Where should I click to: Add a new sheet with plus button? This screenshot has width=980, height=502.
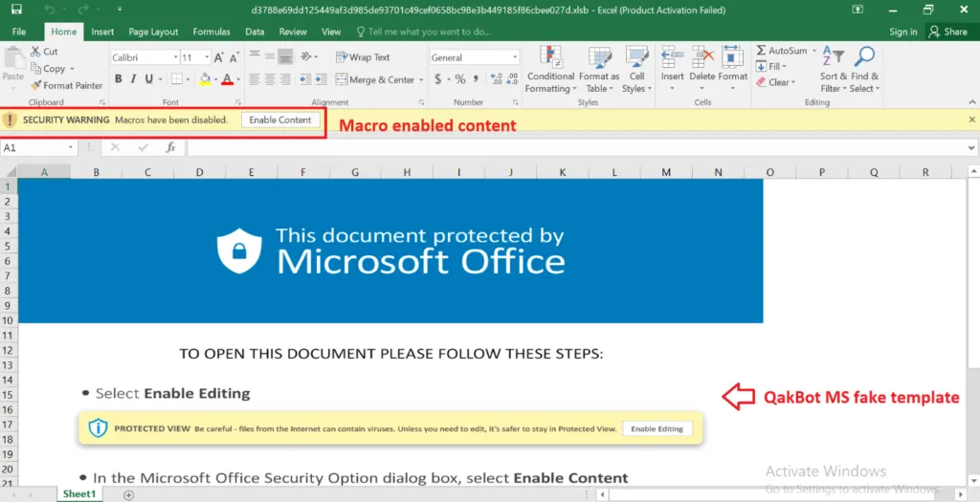pos(129,494)
